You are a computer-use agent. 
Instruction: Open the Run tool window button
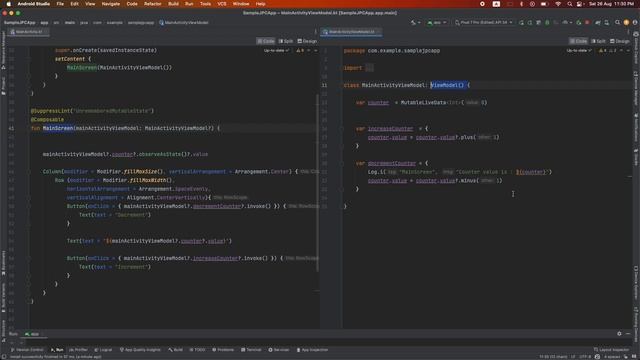tap(57, 350)
